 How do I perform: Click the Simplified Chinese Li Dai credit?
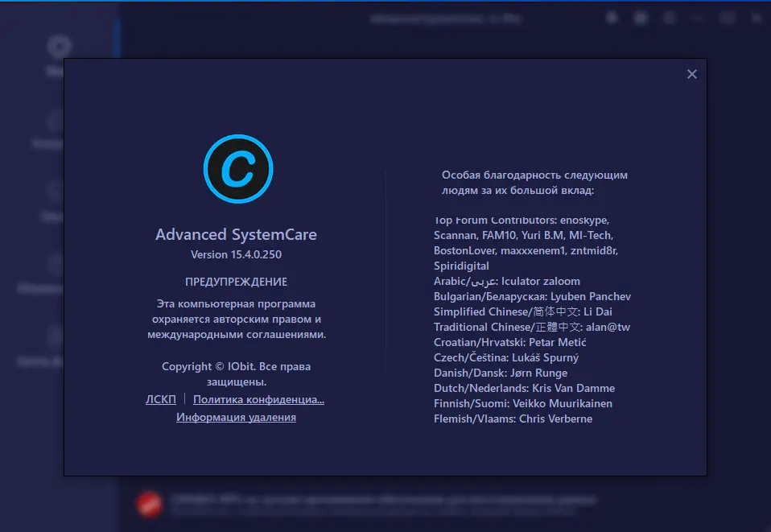pos(522,311)
